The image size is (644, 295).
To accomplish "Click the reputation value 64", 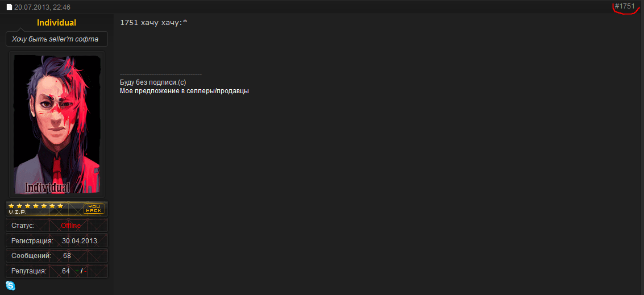I will click(66, 271).
